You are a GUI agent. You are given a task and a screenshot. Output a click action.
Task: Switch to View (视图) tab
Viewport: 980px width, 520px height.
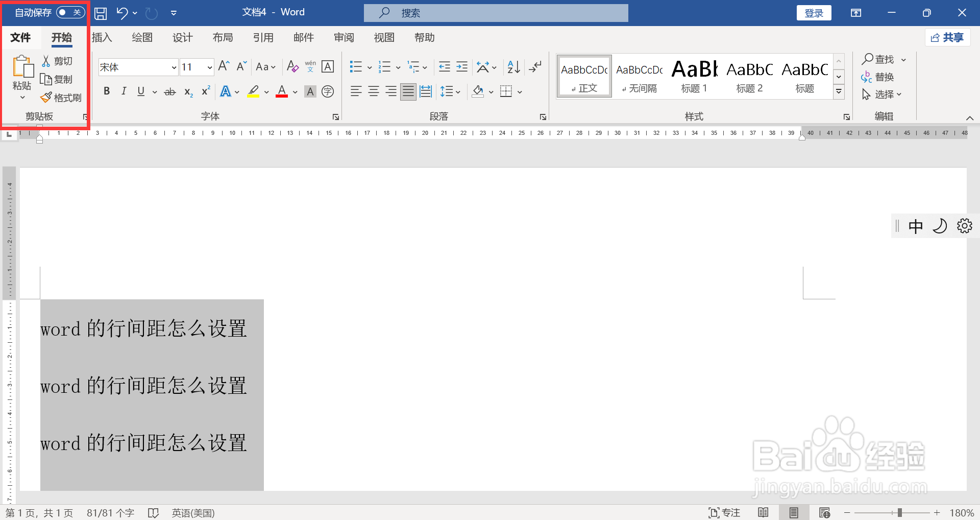pyautogui.click(x=384, y=37)
